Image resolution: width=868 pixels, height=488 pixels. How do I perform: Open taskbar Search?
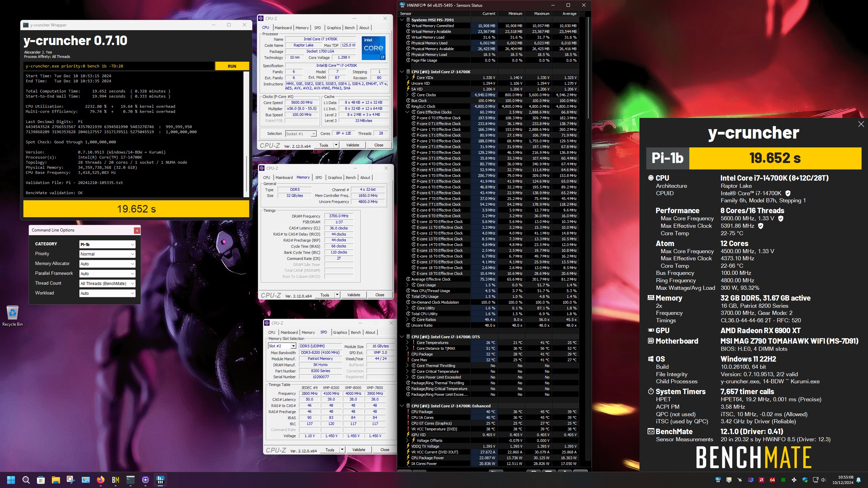[26, 480]
